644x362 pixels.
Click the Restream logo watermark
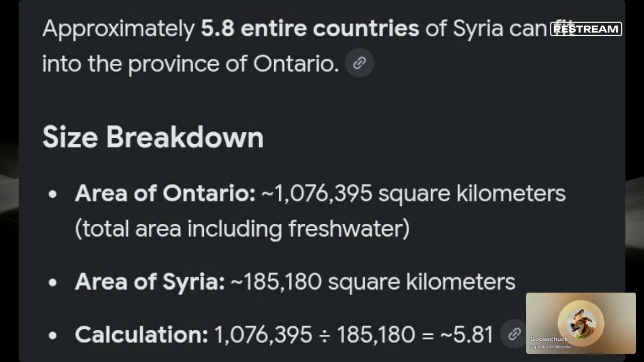(x=586, y=29)
